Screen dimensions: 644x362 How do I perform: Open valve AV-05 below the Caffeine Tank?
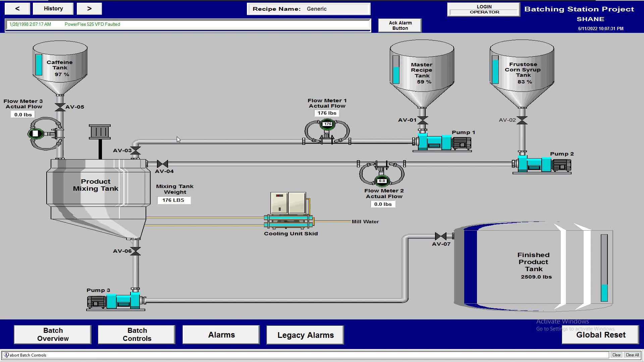tap(60, 107)
